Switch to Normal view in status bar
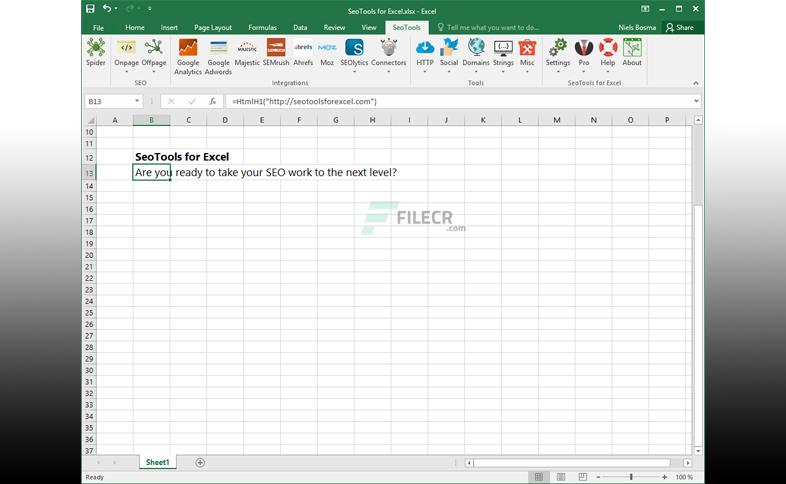Screen dimensions: 786x484 539,477
